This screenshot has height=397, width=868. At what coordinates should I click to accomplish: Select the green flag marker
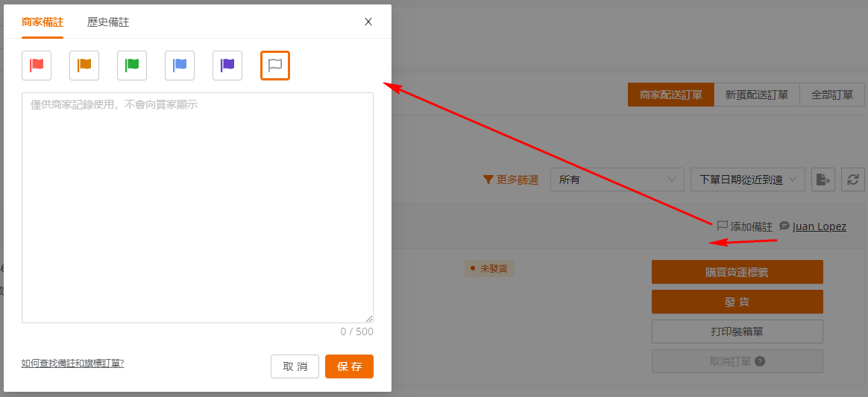click(132, 66)
